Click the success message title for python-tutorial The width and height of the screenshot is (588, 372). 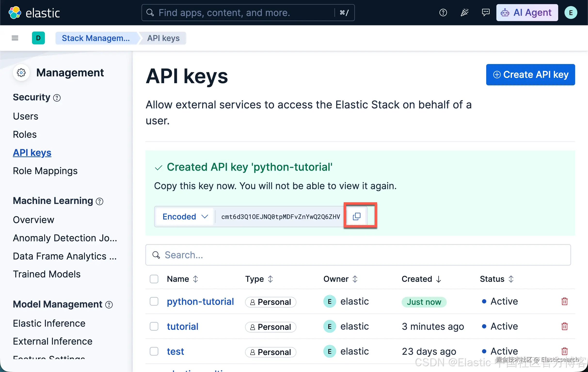(x=249, y=167)
